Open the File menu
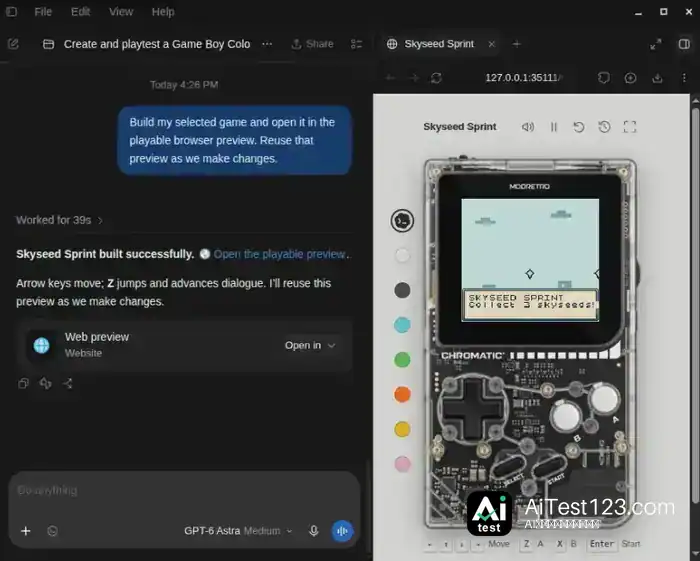 (x=43, y=12)
